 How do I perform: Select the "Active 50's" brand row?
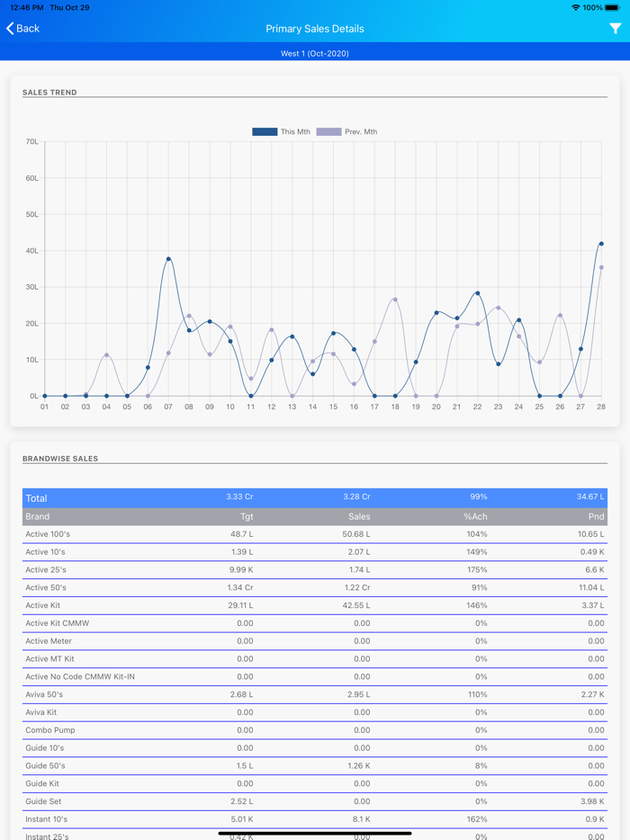pyautogui.click(x=315, y=587)
